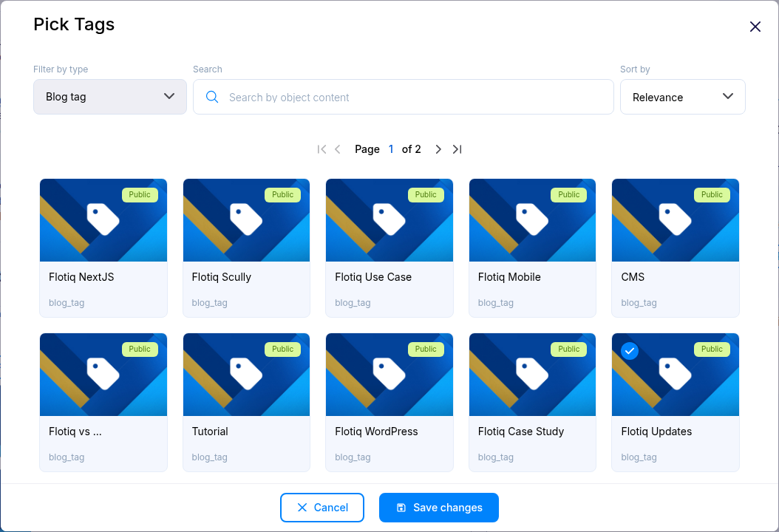Open the Sort by Relevance dropdown
Image resolution: width=779 pixels, height=532 pixels.
(x=683, y=97)
